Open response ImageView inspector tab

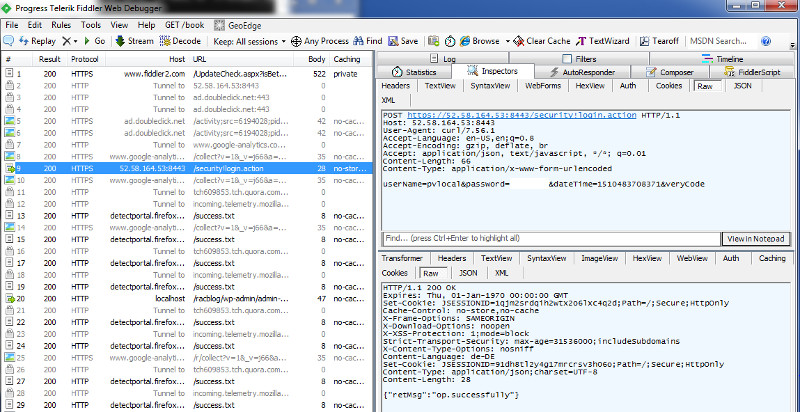click(599, 259)
